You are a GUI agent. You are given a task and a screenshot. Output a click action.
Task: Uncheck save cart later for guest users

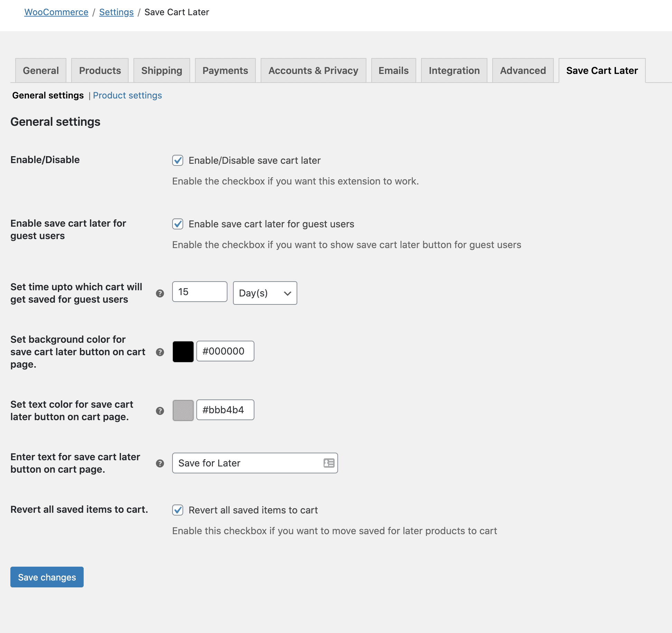coord(178,224)
